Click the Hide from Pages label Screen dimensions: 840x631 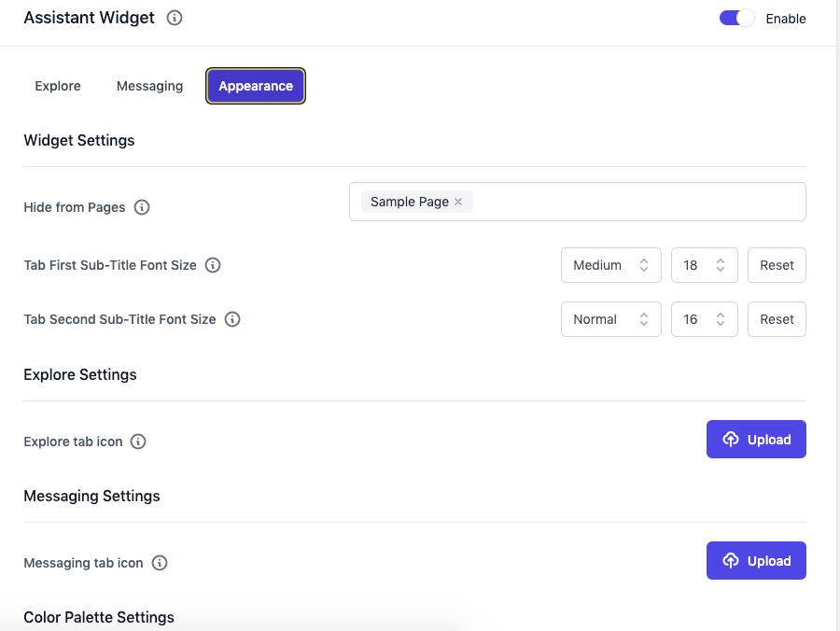pyautogui.click(x=75, y=207)
